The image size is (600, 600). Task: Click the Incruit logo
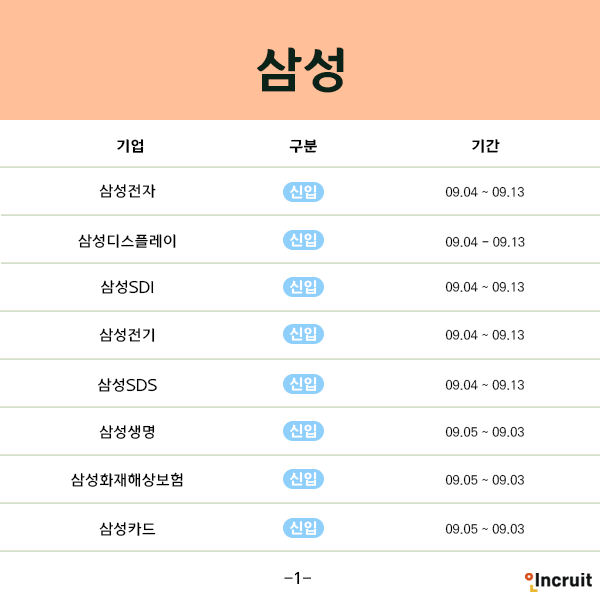click(x=558, y=581)
